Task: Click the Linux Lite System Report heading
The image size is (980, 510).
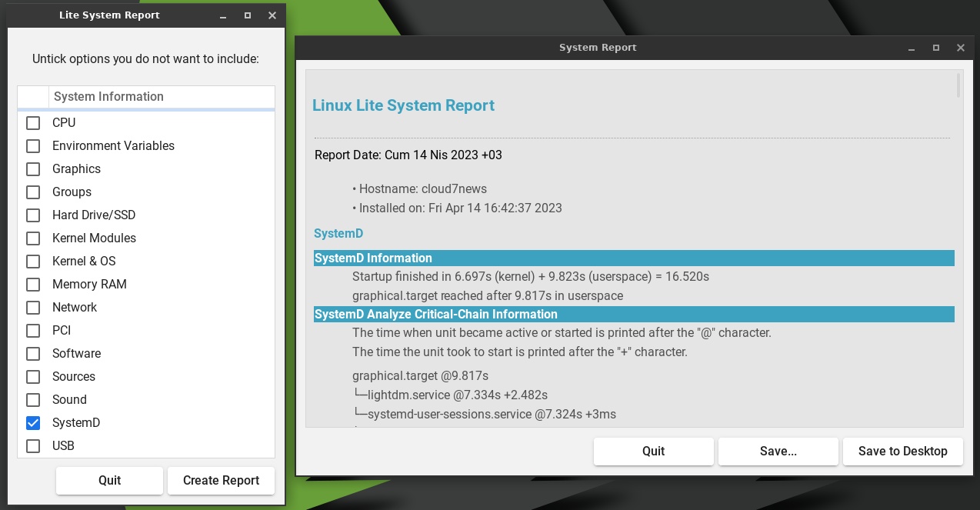Action: pos(403,105)
